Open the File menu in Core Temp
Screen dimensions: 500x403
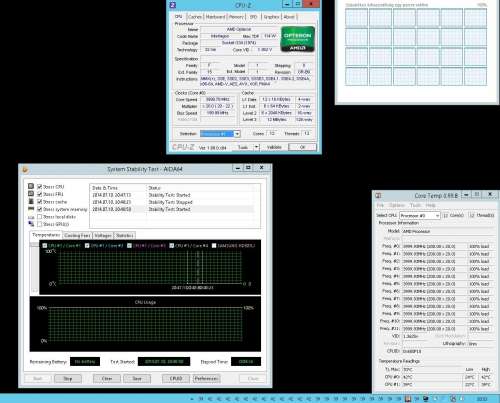pyautogui.click(x=380, y=205)
